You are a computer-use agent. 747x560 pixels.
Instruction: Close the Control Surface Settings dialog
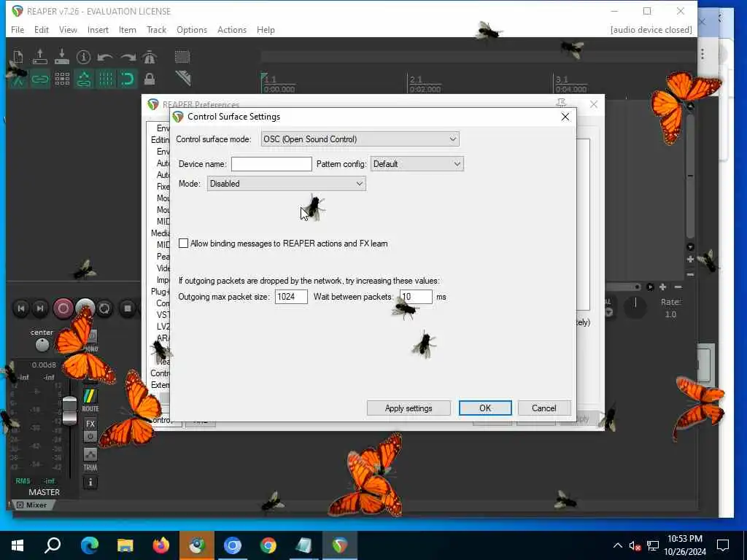[x=565, y=117]
